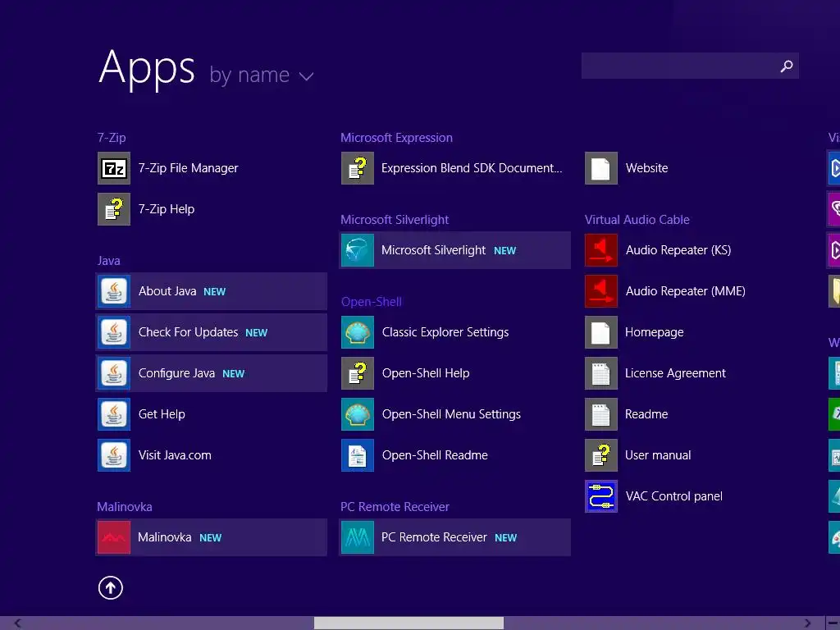Open the 7-Zip File Manager icon
The height and width of the screenshot is (630, 840).
113,168
